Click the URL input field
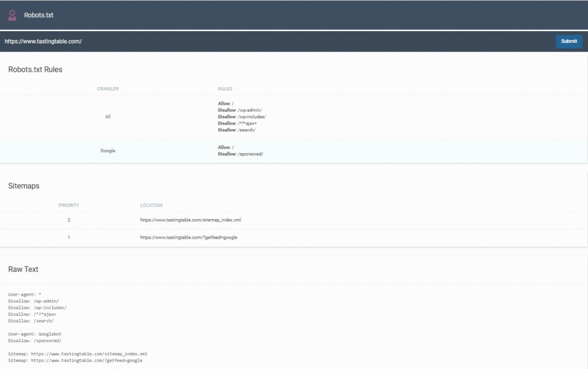Viewport: 588px width, 369px height. [x=276, y=41]
